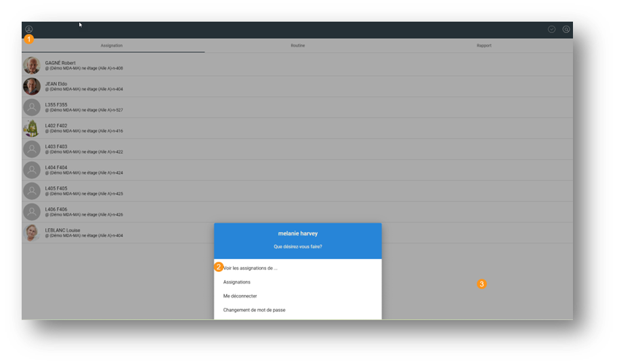617x364 pixels.
Task: Click 'Me déconnecter' to log out
Action: [240, 296]
